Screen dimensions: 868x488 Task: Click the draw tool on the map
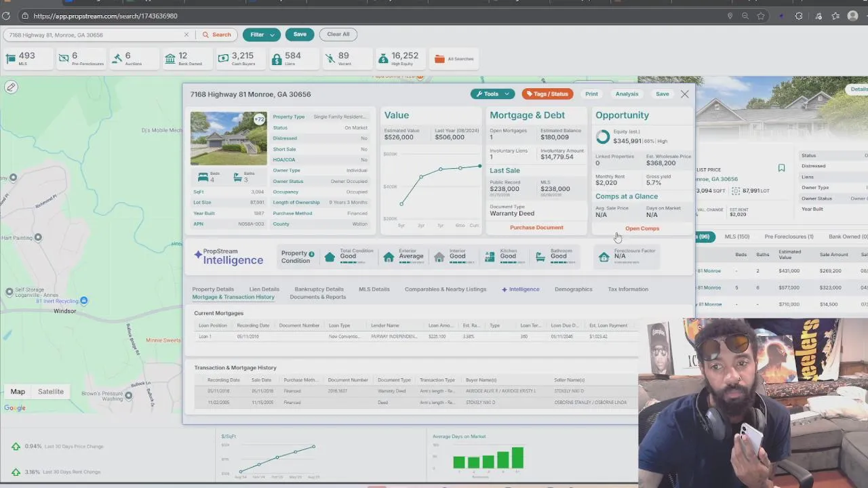point(11,87)
